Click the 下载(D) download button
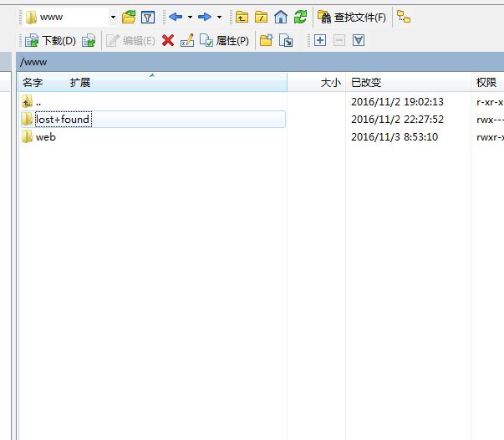Viewport: 504px width, 440px height. coord(50,40)
